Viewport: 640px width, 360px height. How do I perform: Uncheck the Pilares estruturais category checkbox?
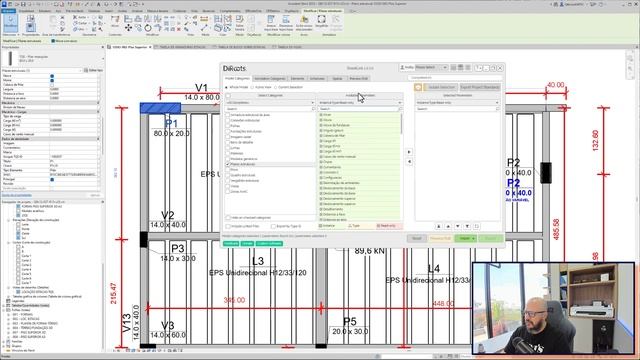point(228,164)
